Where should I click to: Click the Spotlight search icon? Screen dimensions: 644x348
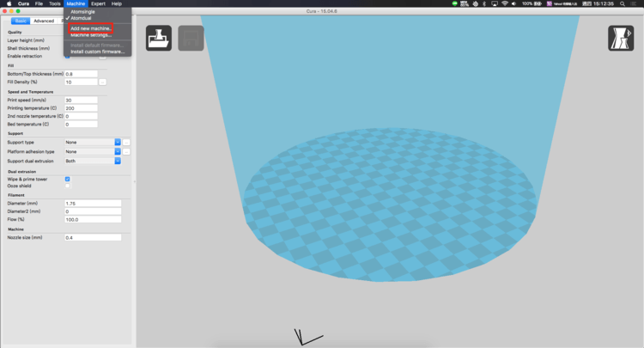tap(623, 3)
